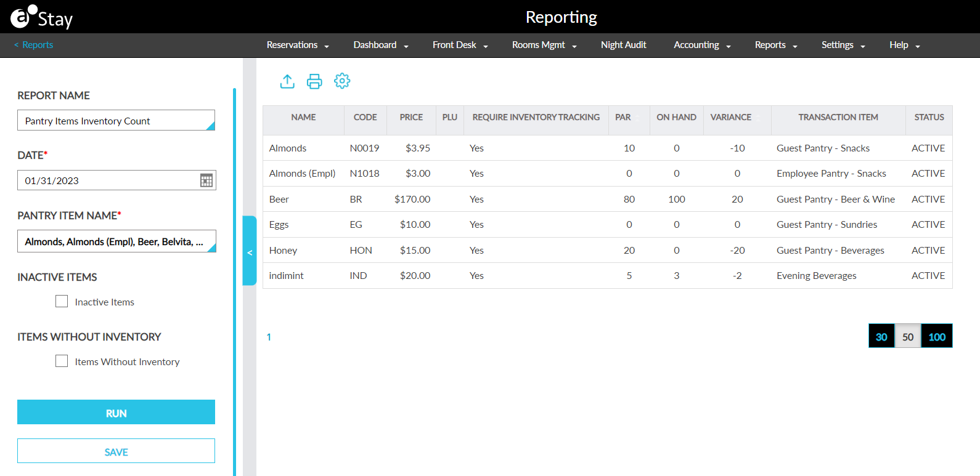Screen dimensions: 980x476
Task: Click Guest Pantry - Beverages cell
Action: [x=830, y=250]
